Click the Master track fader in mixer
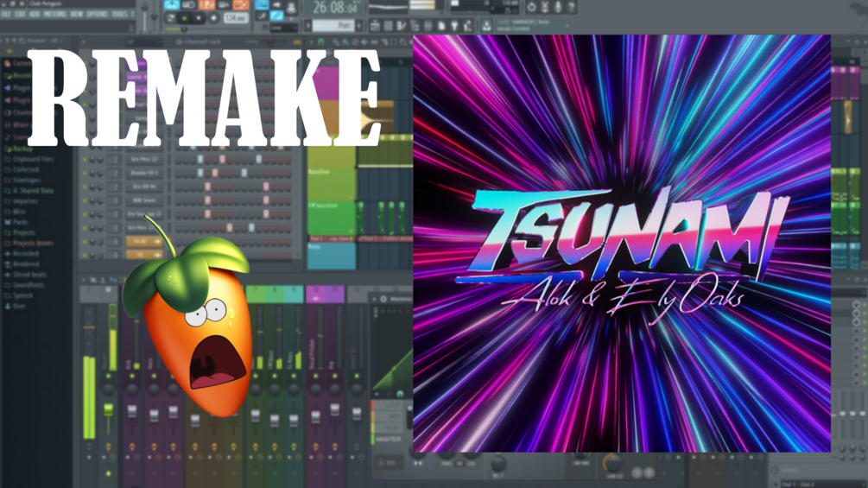Image resolution: width=868 pixels, height=488 pixels. coord(109,410)
